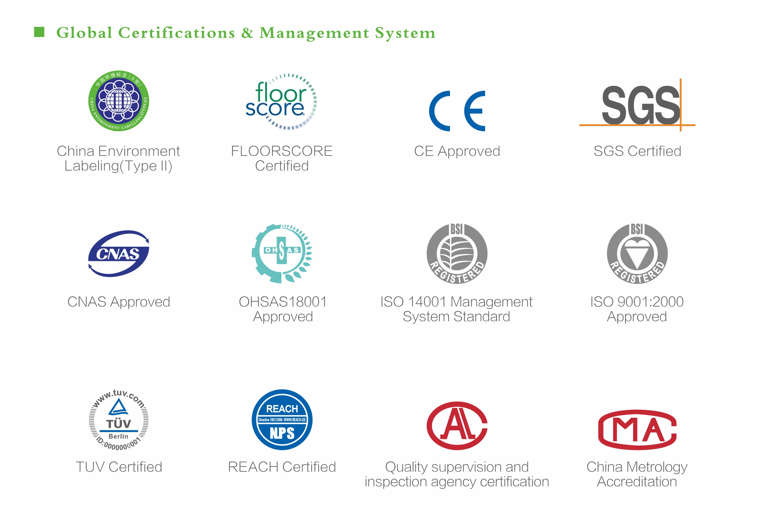Click the China Environment Labelling green circular logo
The width and height of the screenshot is (757, 532).
[x=118, y=101]
